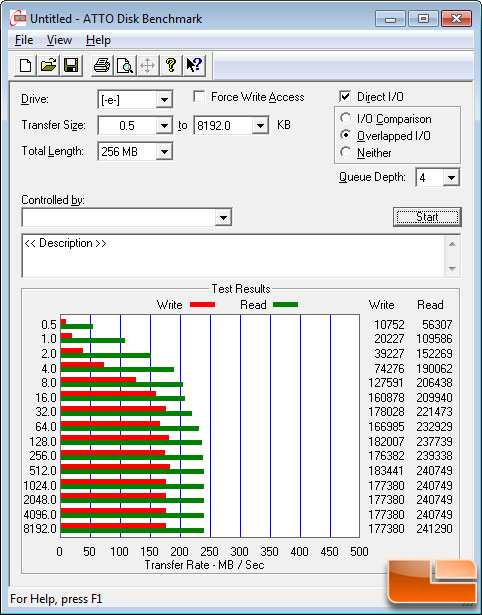Click the Write value 160878
482x615 pixels.
[x=386, y=398]
